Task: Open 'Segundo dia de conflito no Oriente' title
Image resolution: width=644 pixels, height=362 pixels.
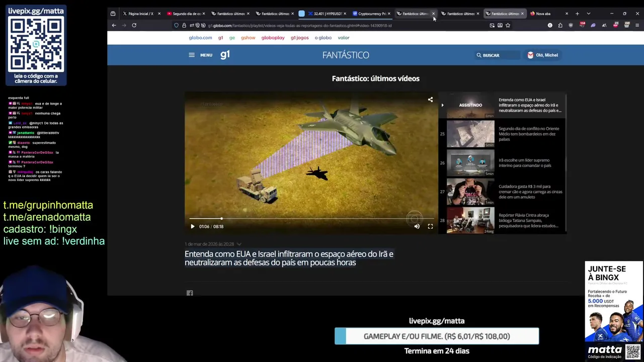Action: tap(529, 134)
